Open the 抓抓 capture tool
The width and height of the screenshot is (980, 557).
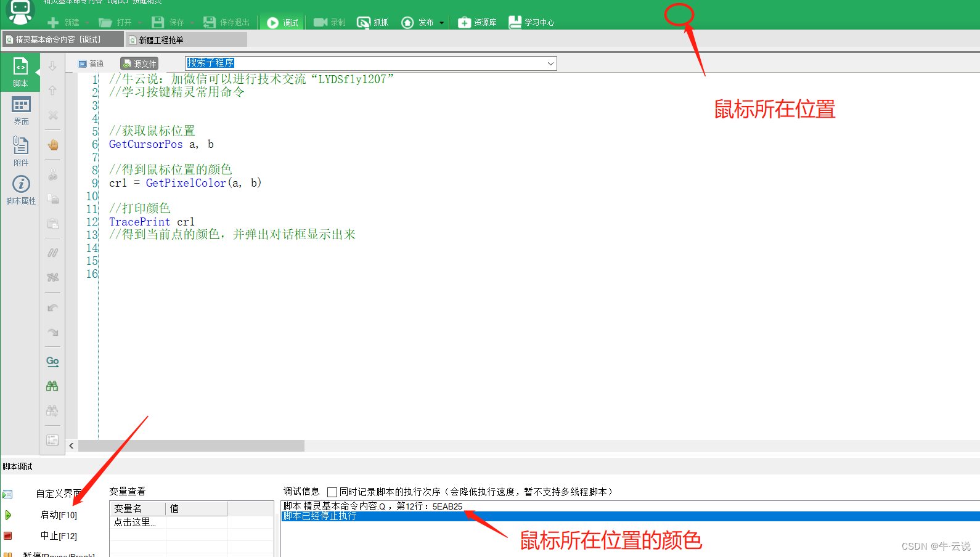coord(373,23)
